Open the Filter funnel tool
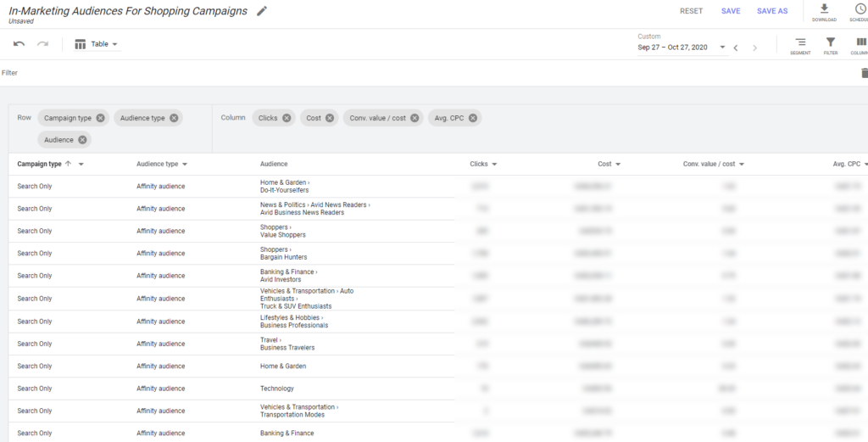 (x=831, y=46)
